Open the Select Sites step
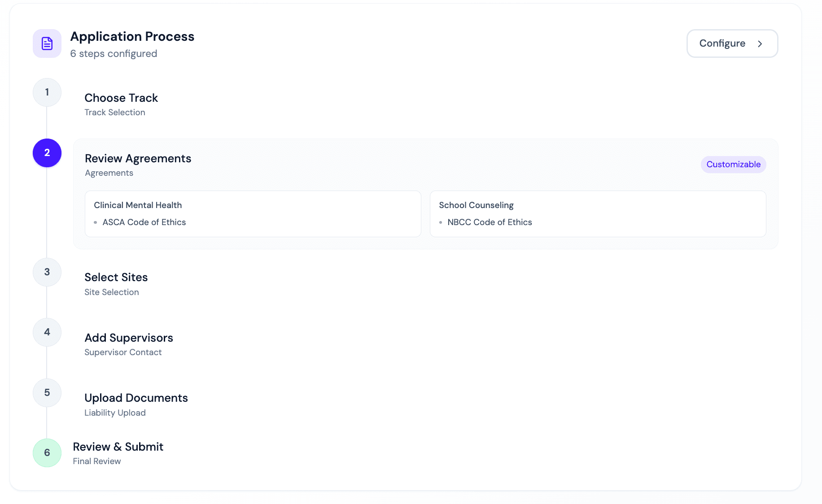822x504 pixels. tap(116, 278)
